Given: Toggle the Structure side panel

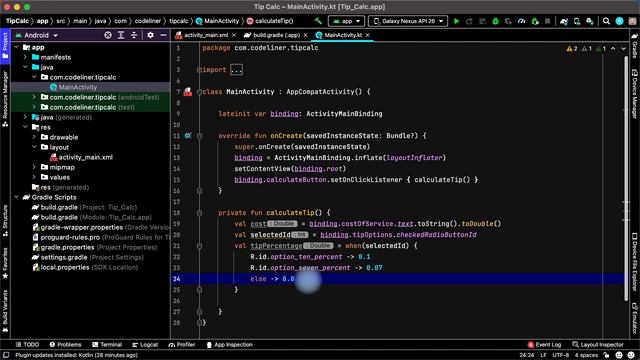Looking at the screenshot, I should pos(5,221).
